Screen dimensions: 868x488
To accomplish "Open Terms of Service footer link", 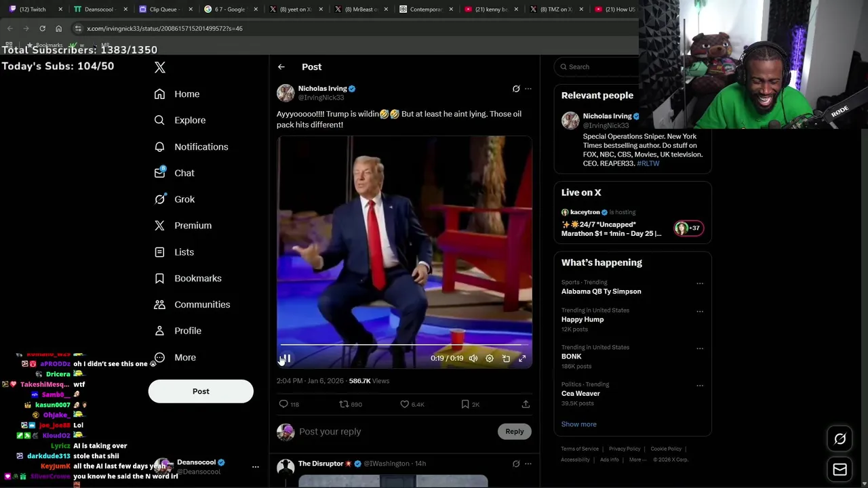I will pos(580,449).
